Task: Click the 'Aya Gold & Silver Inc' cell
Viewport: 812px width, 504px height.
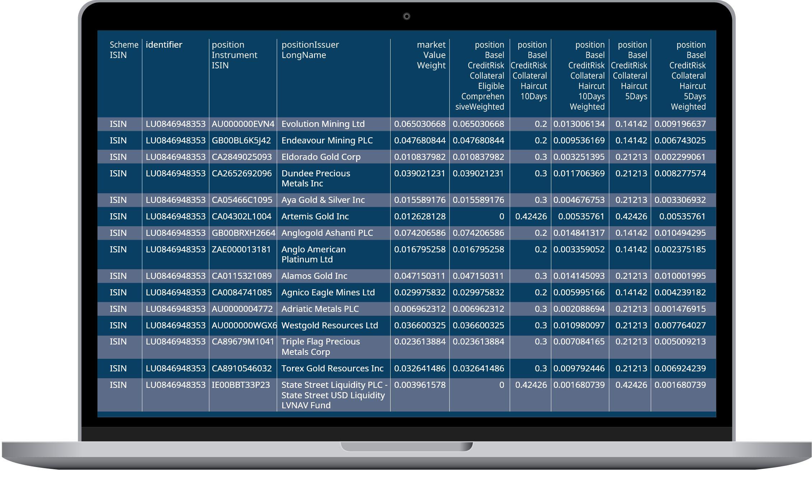Action: 323,200
